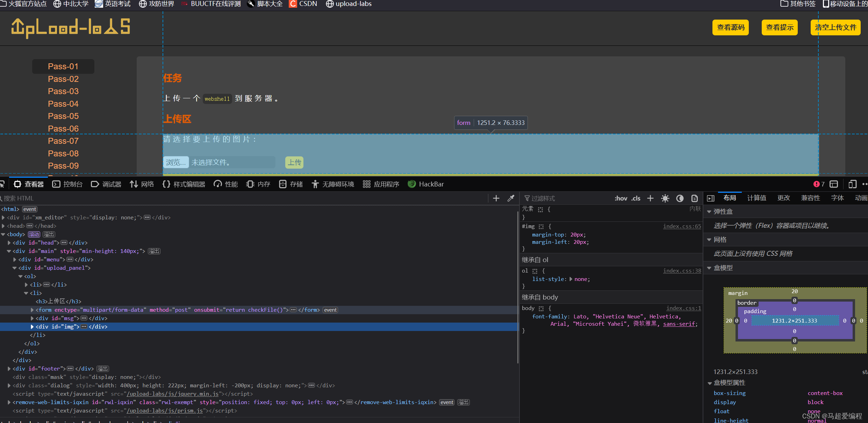Select the element picker tool in DevTools
The width and height of the screenshot is (868, 423).
[x=3, y=184]
